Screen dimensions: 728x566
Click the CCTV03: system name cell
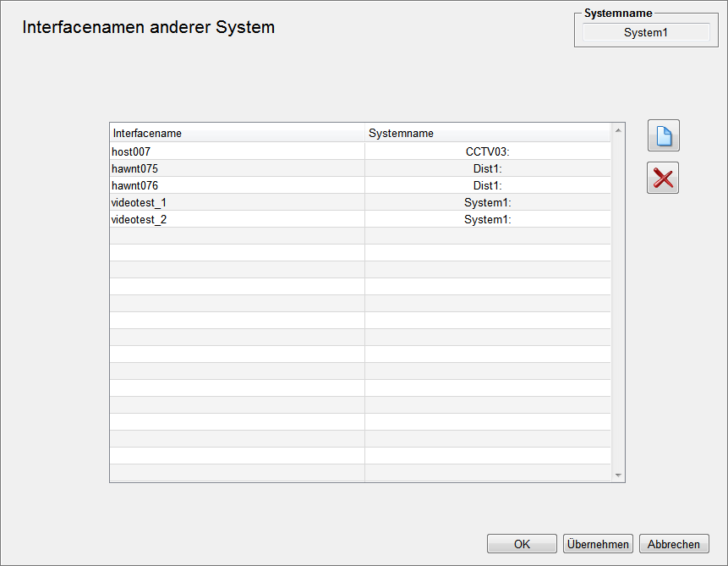[488, 151]
